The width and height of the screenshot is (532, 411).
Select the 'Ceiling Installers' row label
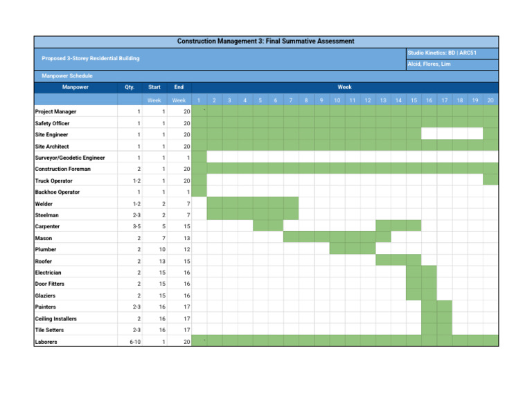56,318
